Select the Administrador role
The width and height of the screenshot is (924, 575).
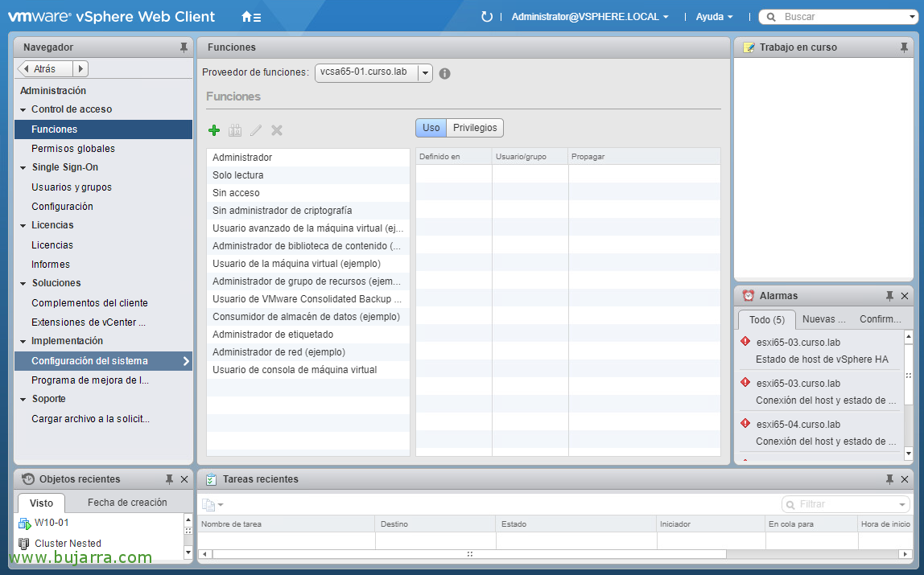(308, 158)
